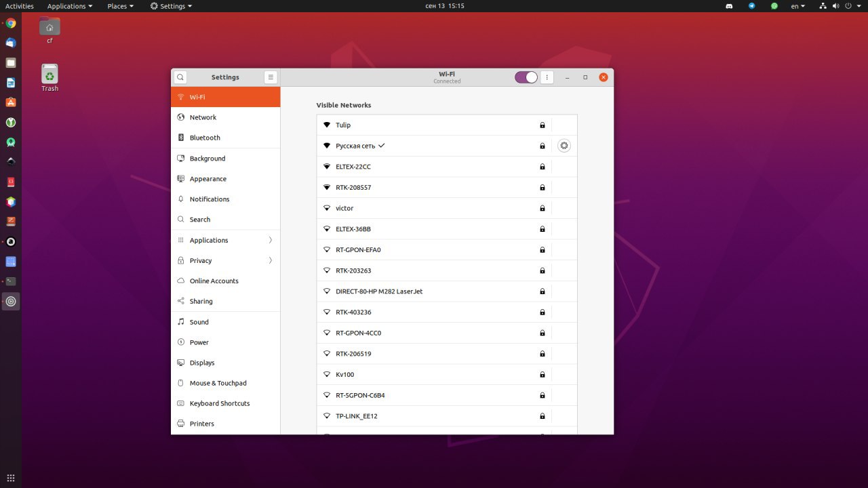Screen dimensions: 868x488
Task: Open Mouse & Touchpad settings
Action: click(x=225, y=383)
